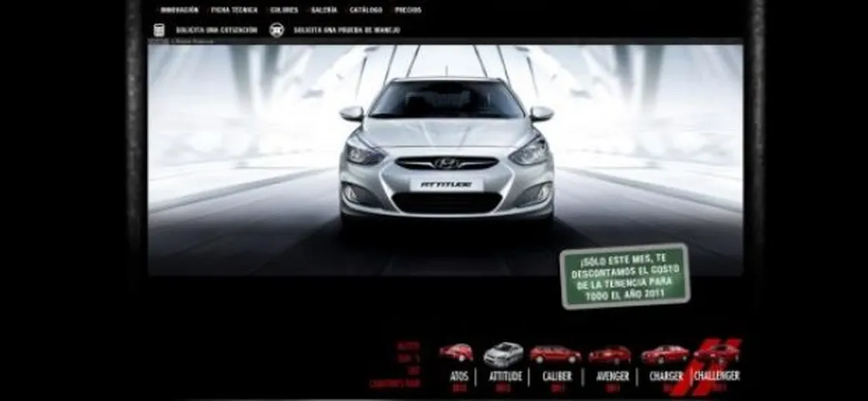This screenshot has width=868, height=401.
Task: Follow the Solicita una Cotización link
Action: point(216,30)
